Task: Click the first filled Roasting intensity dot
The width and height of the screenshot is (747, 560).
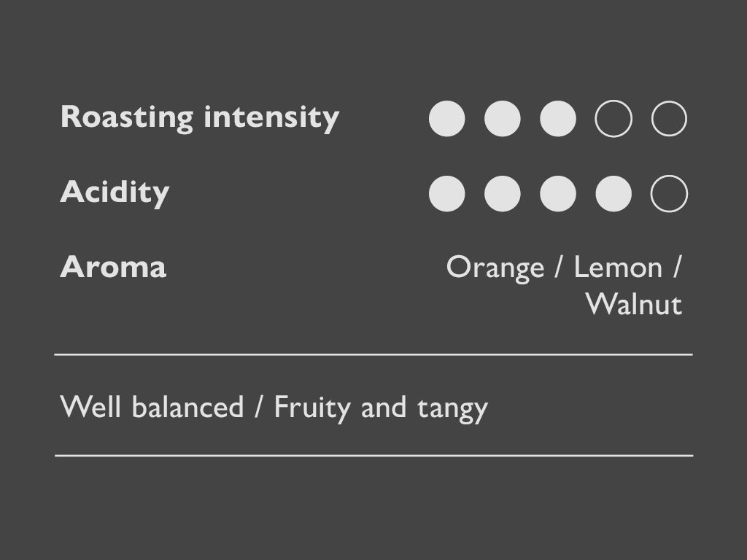Action: [x=446, y=119]
